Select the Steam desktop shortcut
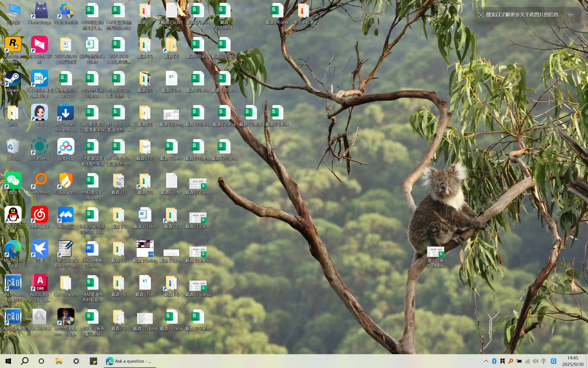Viewport: 588px width, 368px height. click(13, 82)
